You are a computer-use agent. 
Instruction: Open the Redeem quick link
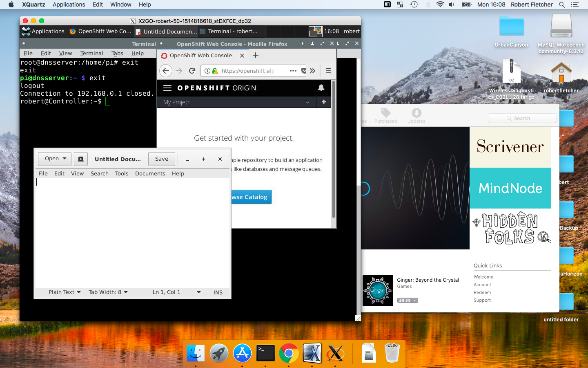pyautogui.click(x=482, y=292)
